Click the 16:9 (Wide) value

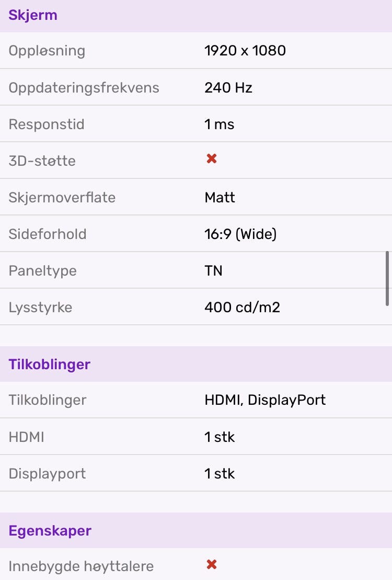pos(240,234)
